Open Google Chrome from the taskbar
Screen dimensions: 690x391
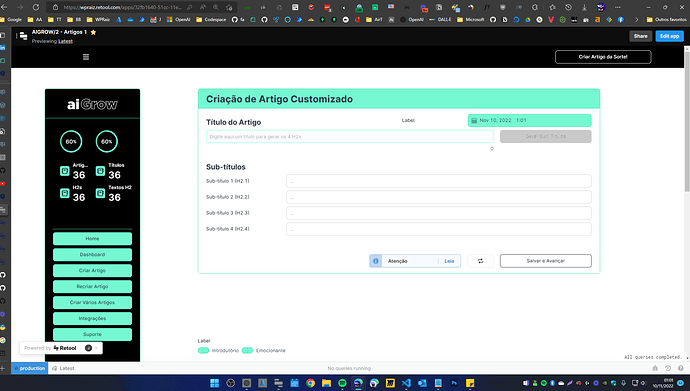(x=310, y=383)
